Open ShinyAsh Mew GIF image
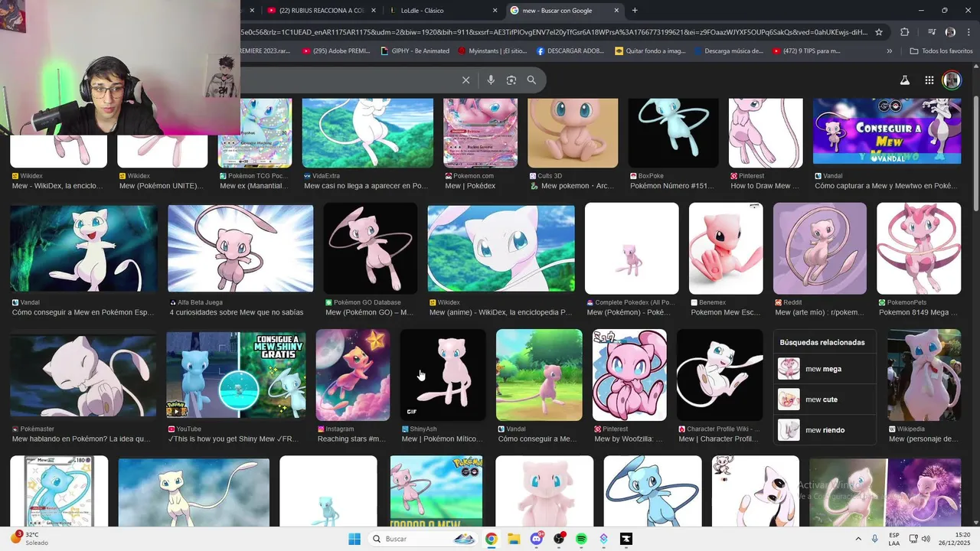980x551 pixels. [443, 375]
